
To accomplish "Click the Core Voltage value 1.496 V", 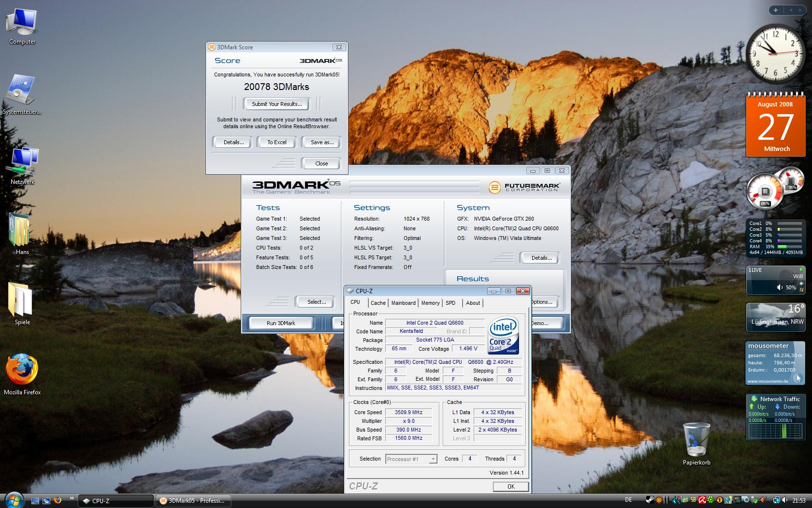I will click(x=468, y=348).
